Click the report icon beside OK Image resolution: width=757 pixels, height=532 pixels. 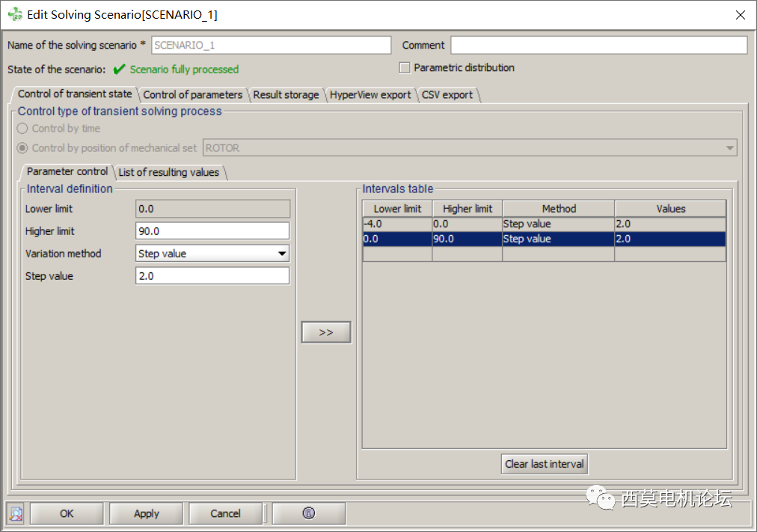(x=16, y=513)
